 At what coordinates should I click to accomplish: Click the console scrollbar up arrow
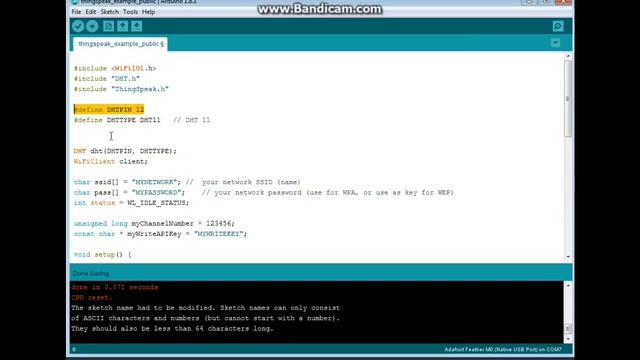[568, 285]
